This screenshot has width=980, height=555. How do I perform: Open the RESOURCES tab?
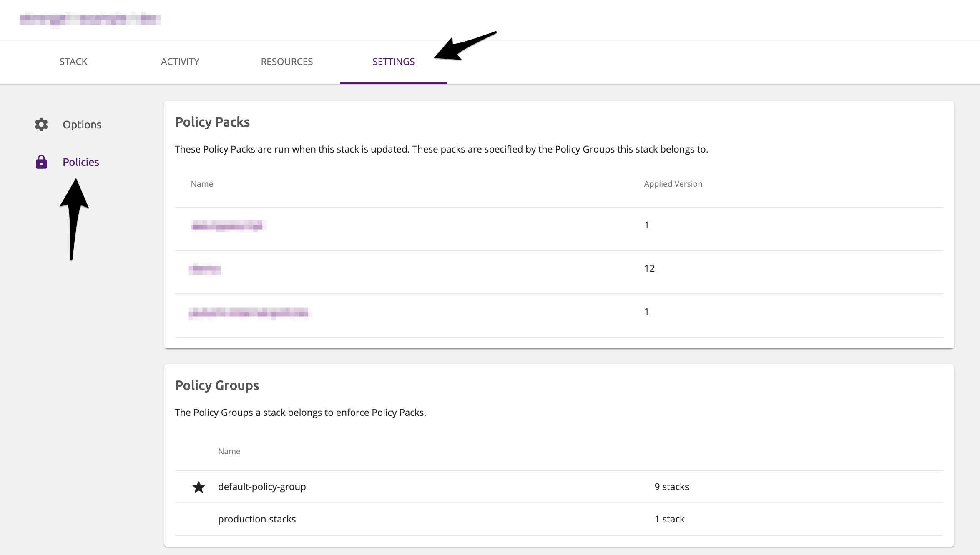click(286, 61)
